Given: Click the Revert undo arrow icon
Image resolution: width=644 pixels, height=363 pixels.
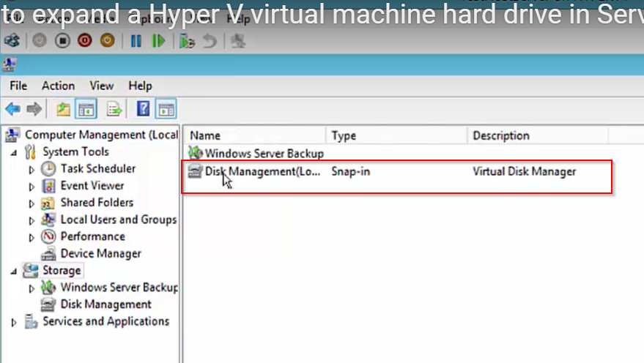Looking at the screenshot, I should (210, 41).
